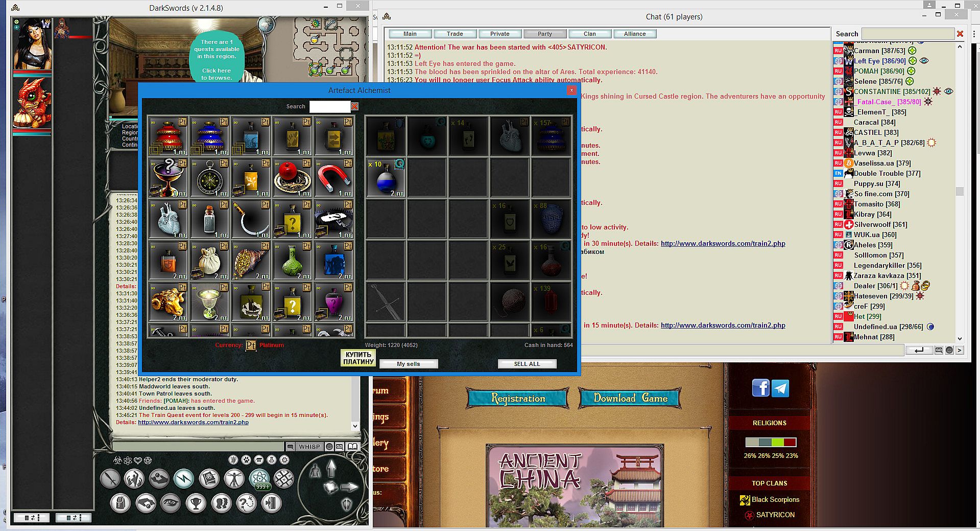This screenshot has width=980, height=531.
Task: Open the lightning bolt ability button
Action: click(184, 479)
